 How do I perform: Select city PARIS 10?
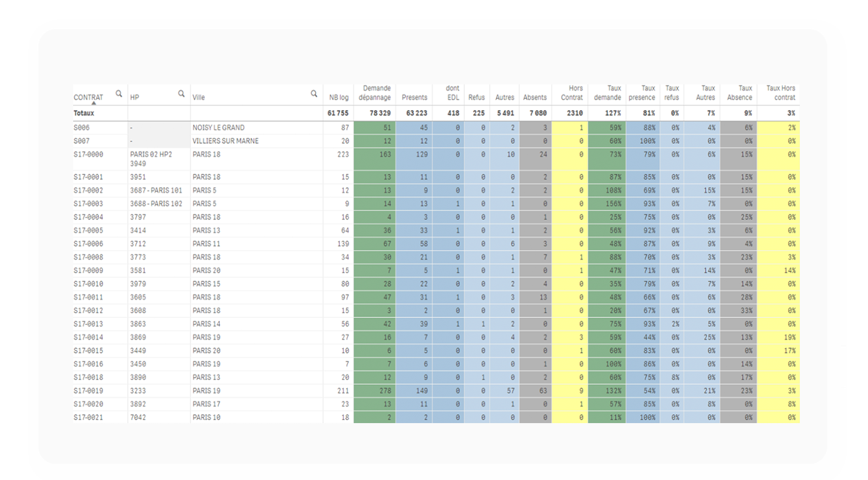tap(206, 417)
